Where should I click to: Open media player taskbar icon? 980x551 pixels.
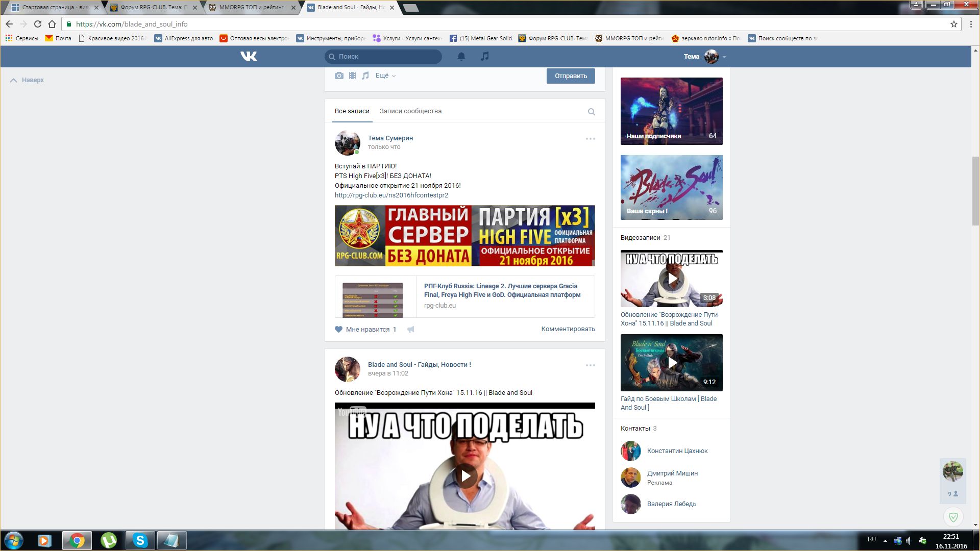tap(45, 540)
